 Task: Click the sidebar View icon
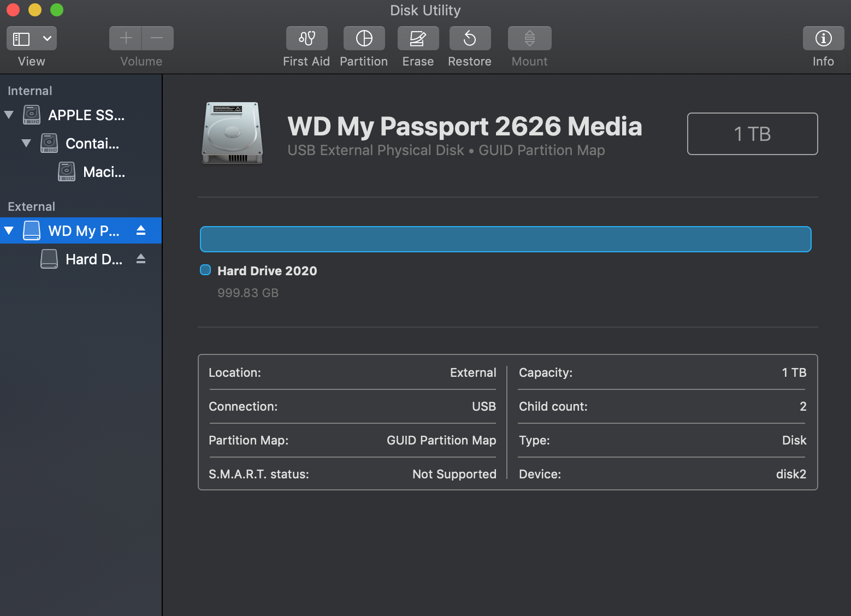pyautogui.click(x=21, y=39)
